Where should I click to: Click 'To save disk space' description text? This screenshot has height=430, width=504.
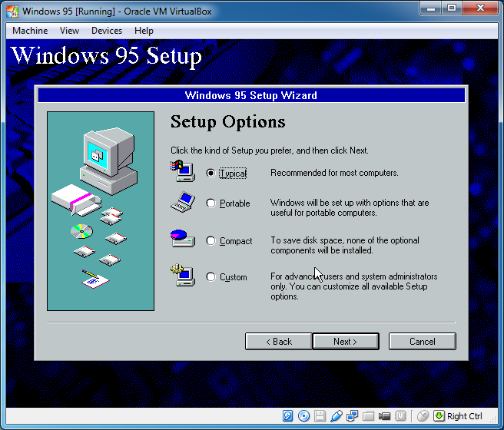tap(345, 245)
